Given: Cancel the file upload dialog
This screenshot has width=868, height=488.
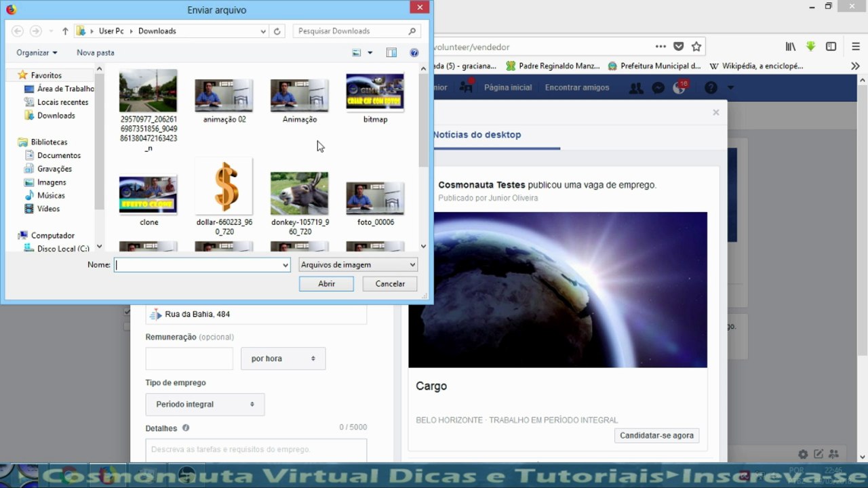Looking at the screenshot, I should coord(390,284).
